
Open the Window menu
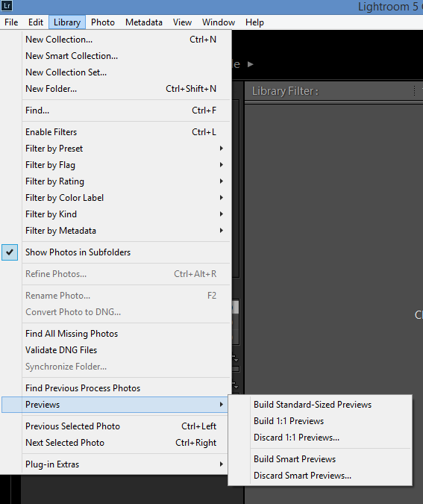(219, 22)
